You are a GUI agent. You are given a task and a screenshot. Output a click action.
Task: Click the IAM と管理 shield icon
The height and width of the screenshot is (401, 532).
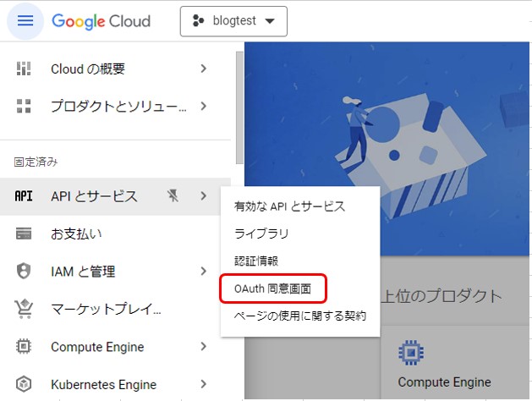(x=24, y=271)
